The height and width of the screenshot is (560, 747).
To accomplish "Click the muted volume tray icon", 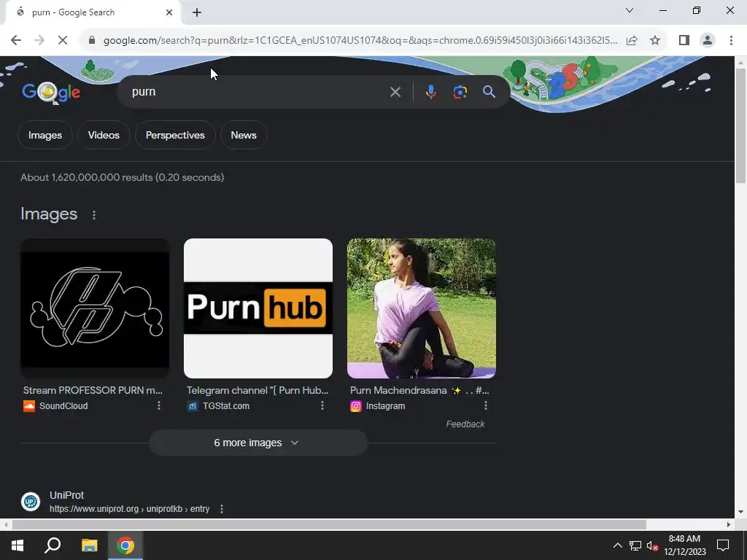I will 652,545.
